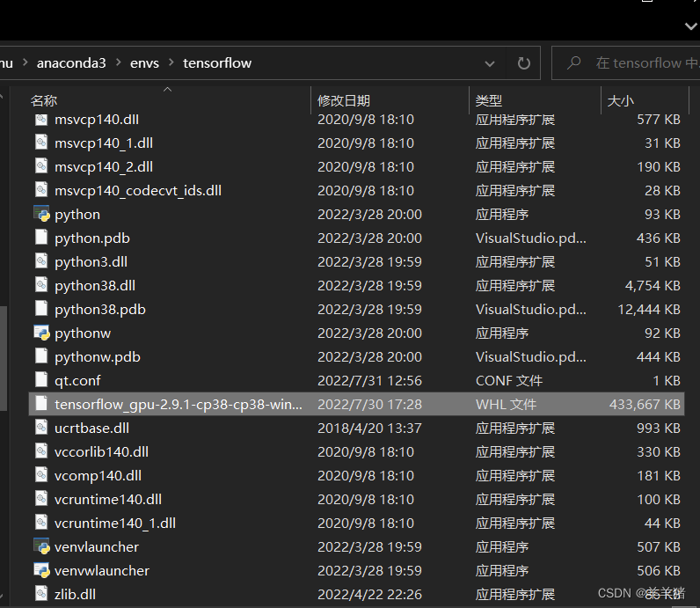Click the date 2018/4/20 13:37
This screenshot has height=608, width=700.
point(369,428)
